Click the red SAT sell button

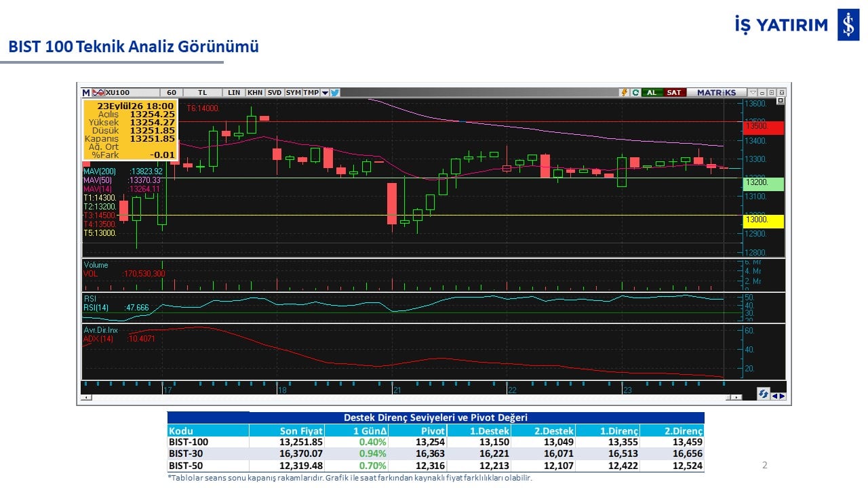pyautogui.click(x=675, y=93)
